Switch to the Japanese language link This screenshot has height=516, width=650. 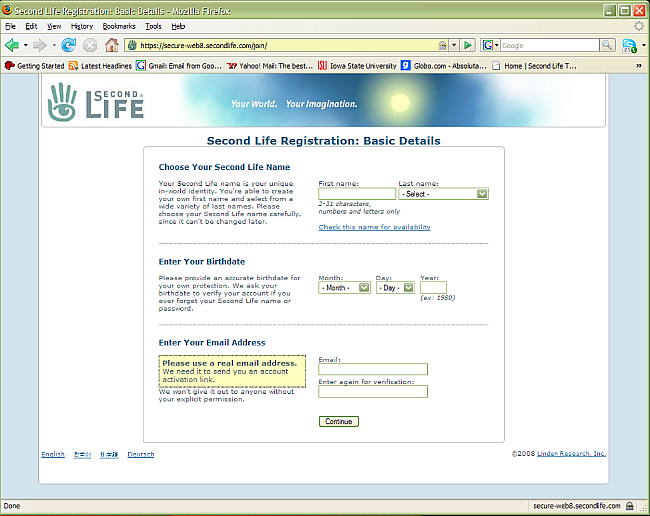[x=109, y=454]
